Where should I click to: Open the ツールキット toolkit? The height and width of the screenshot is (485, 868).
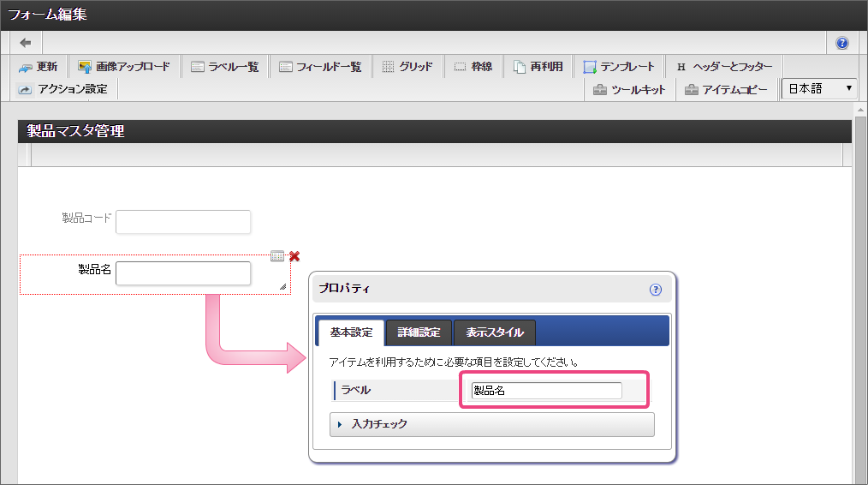(629, 90)
